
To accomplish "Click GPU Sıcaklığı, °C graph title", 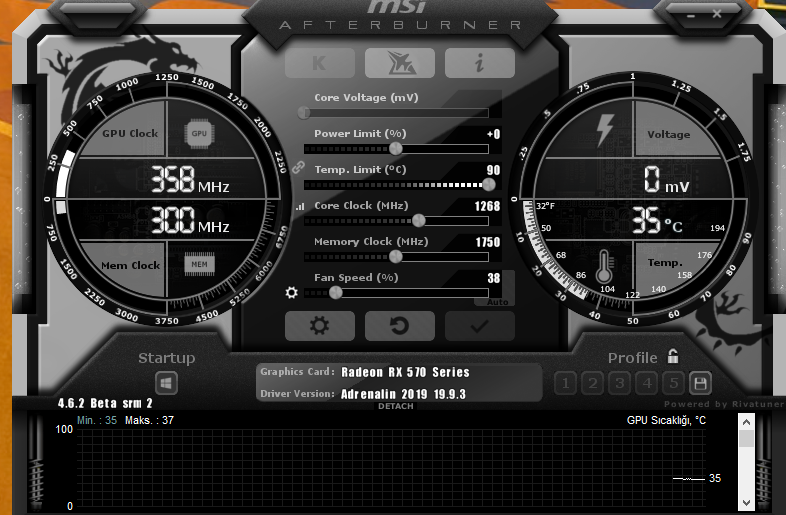I will point(666,420).
